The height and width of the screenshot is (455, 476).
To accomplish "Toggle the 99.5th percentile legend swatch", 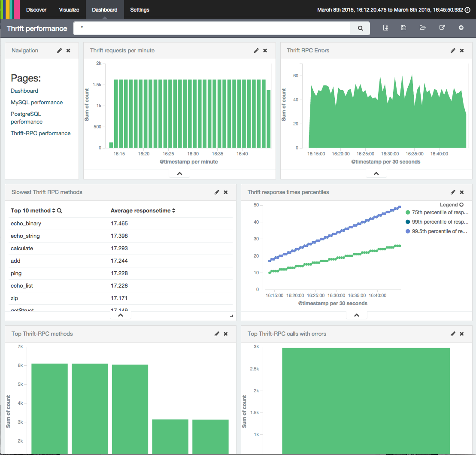I will point(408,231).
